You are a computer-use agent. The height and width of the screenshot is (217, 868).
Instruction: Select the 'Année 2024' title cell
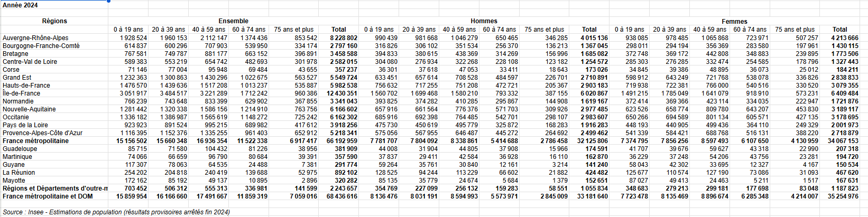tap(20, 5)
